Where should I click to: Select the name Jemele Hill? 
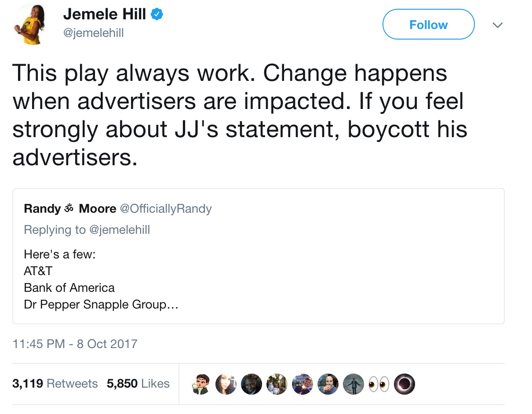coord(105,14)
